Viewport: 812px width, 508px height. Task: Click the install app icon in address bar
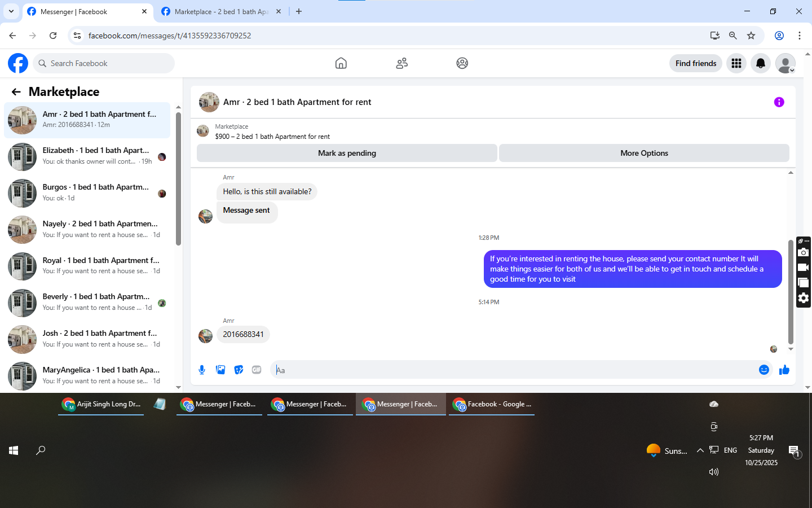point(714,36)
